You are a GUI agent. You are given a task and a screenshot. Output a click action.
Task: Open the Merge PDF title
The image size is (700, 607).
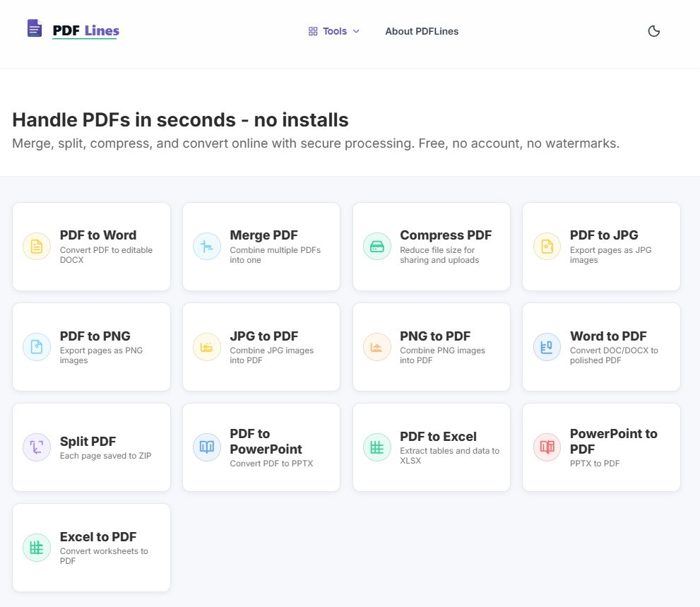264,235
